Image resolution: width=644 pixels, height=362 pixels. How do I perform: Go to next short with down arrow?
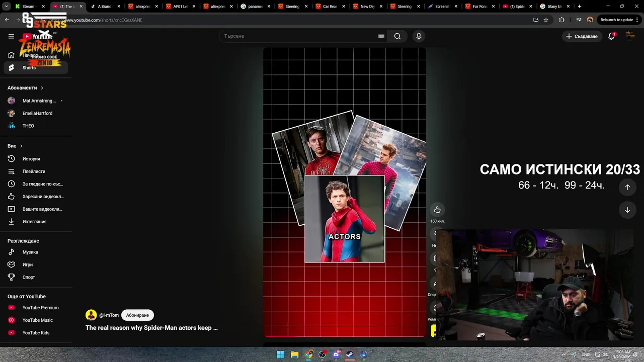[x=627, y=210]
